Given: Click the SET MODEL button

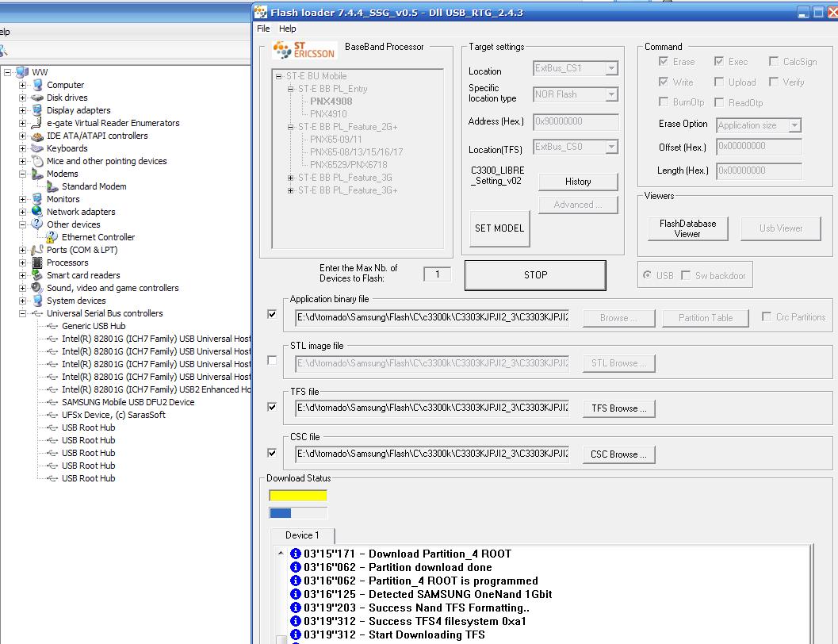Looking at the screenshot, I should [499, 228].
